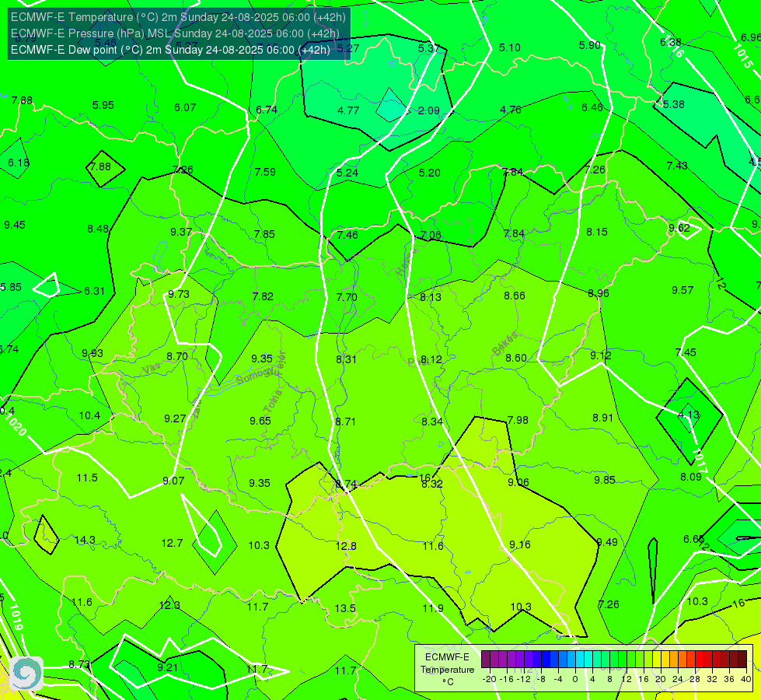Click the 9.85 temperature value
Screen dimensions: 761x700
(x=605, y=480)
